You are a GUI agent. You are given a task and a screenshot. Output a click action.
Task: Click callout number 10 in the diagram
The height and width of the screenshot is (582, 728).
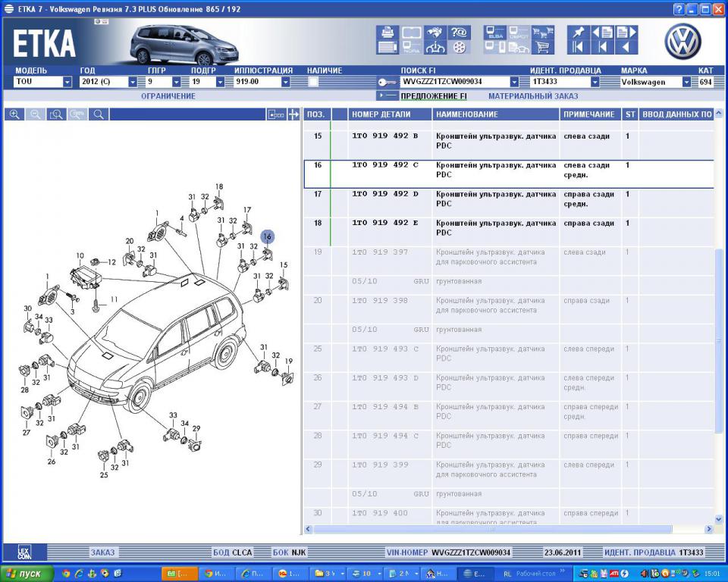click(80, 255)
